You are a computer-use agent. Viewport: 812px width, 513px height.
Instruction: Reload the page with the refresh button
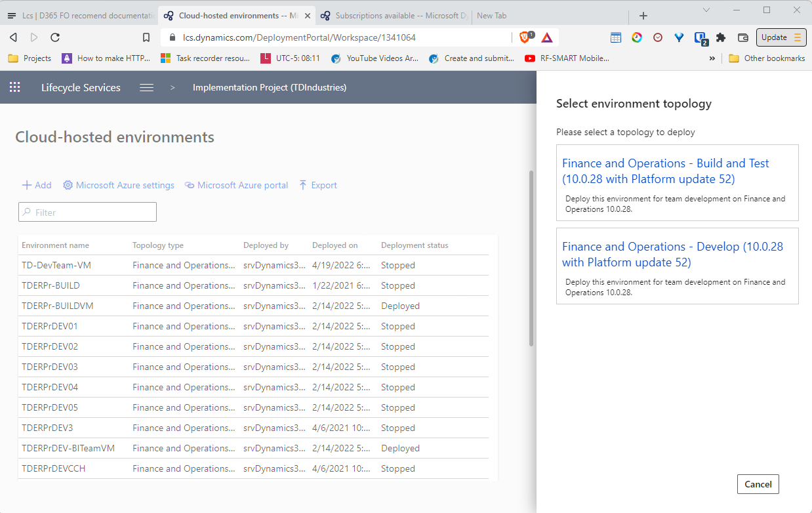tap(55, 37)
